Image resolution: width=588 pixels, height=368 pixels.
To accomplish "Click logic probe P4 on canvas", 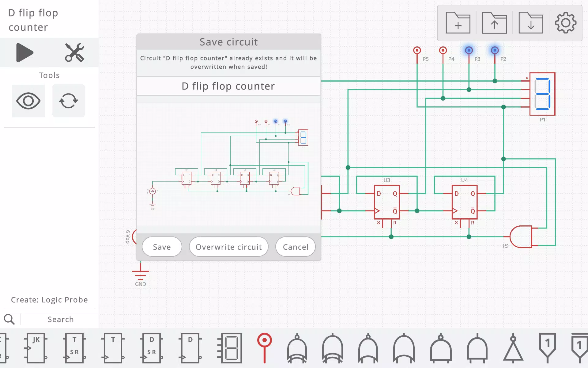I will [x=443, y=50].
